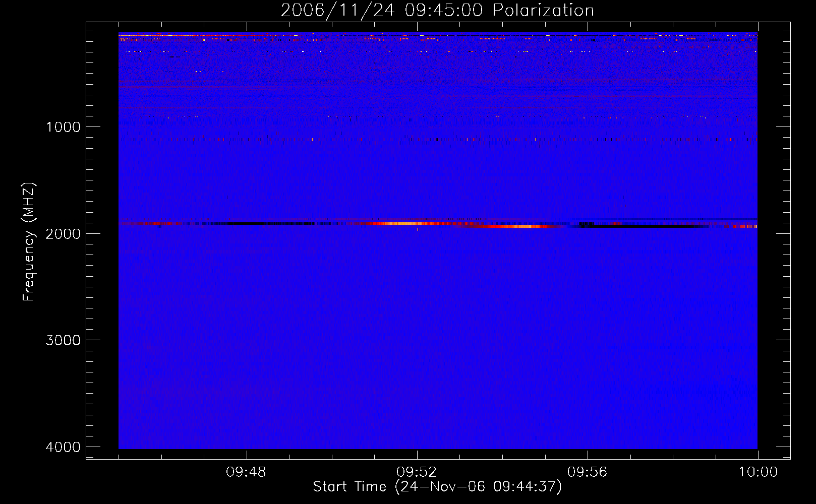The width and height of the screenshot is (816, 504).
Task: Click the 09:56 time tick label
Action: [588, 472]
